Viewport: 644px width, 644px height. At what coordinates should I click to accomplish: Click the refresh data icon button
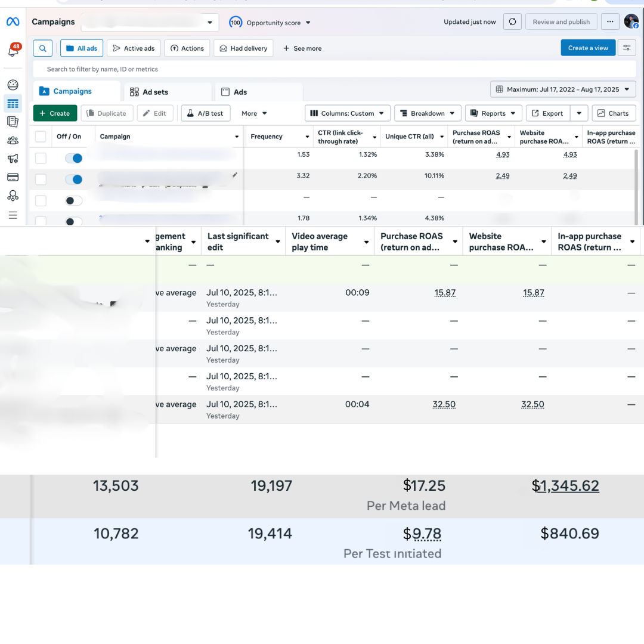click(512, 22)
